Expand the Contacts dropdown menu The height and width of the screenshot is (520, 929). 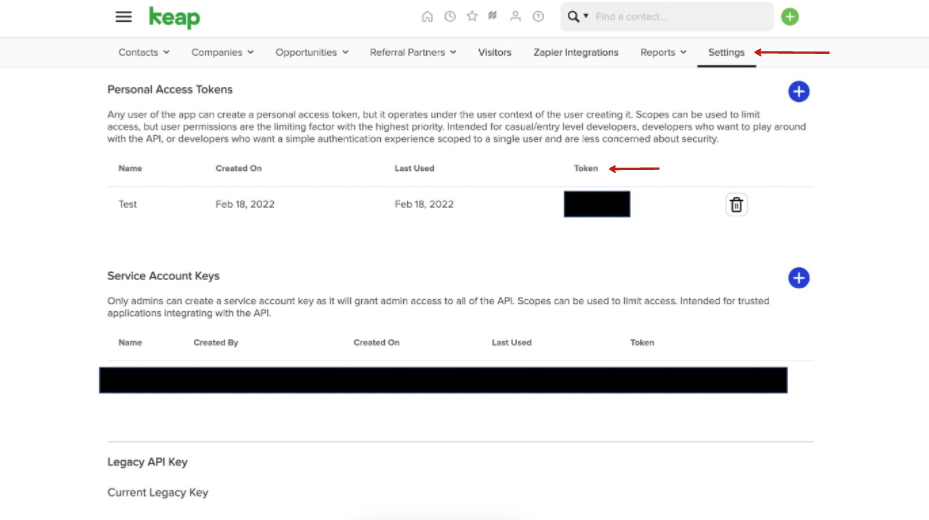click(144, 52)
